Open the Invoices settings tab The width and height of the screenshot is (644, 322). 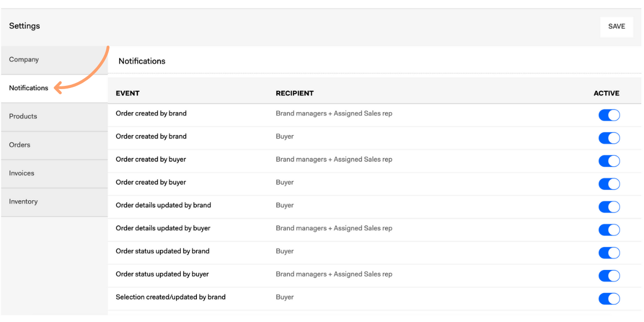[x=54, y=173]
